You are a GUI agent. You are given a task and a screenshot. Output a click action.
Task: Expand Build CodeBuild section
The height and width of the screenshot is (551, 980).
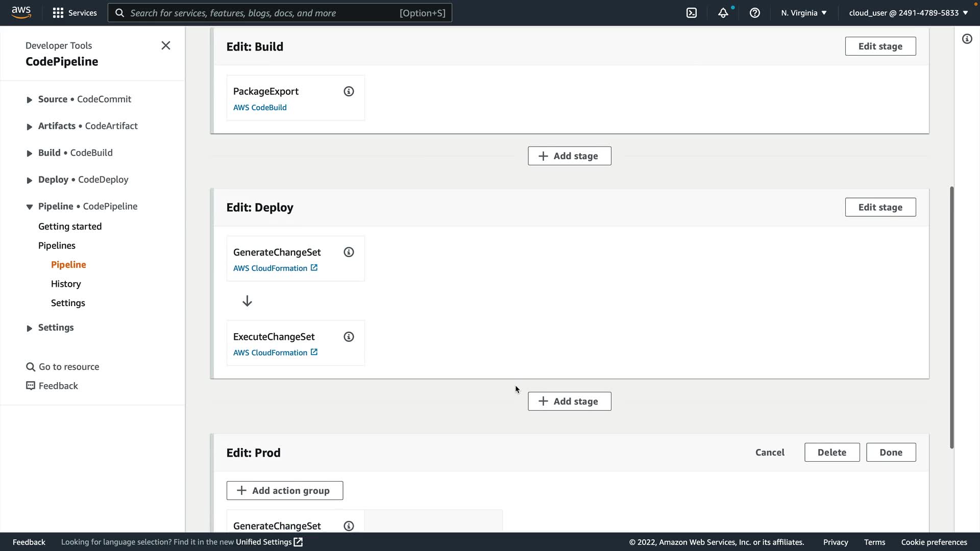click(x=29, y=153)
